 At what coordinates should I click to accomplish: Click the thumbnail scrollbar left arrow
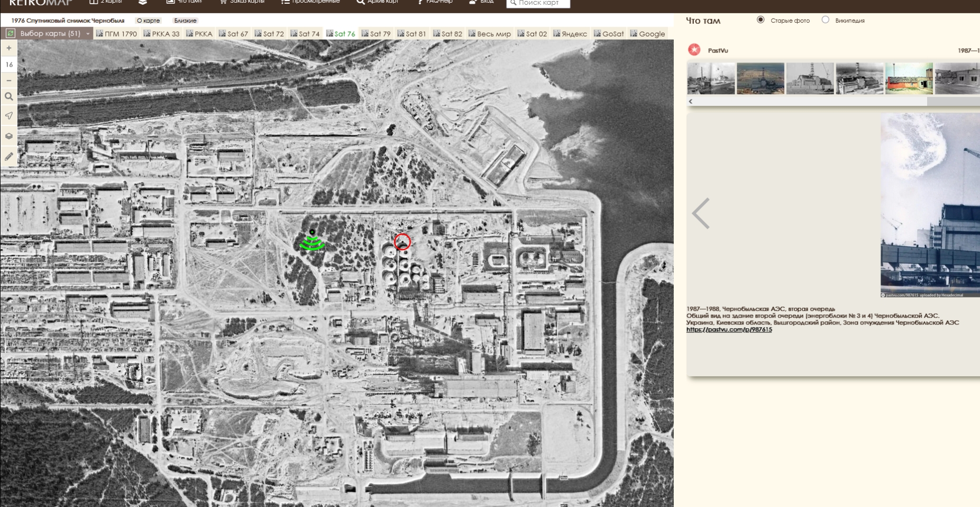(x=690, y=101)
